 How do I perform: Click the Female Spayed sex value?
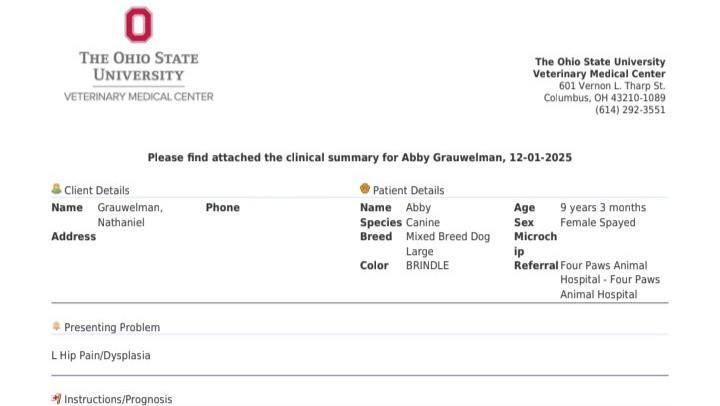(597, 222)
